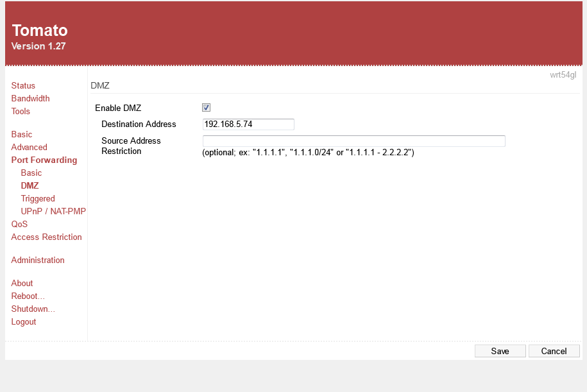Go to the QoS section
This screenshot has height=392, width=587.
(x=19, y=225)
